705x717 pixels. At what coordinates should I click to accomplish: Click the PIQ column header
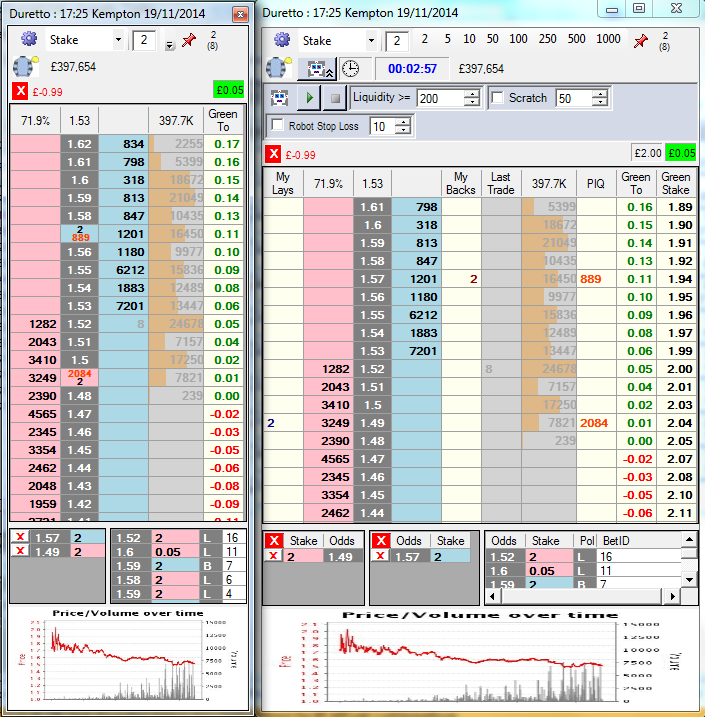(596, 183)
